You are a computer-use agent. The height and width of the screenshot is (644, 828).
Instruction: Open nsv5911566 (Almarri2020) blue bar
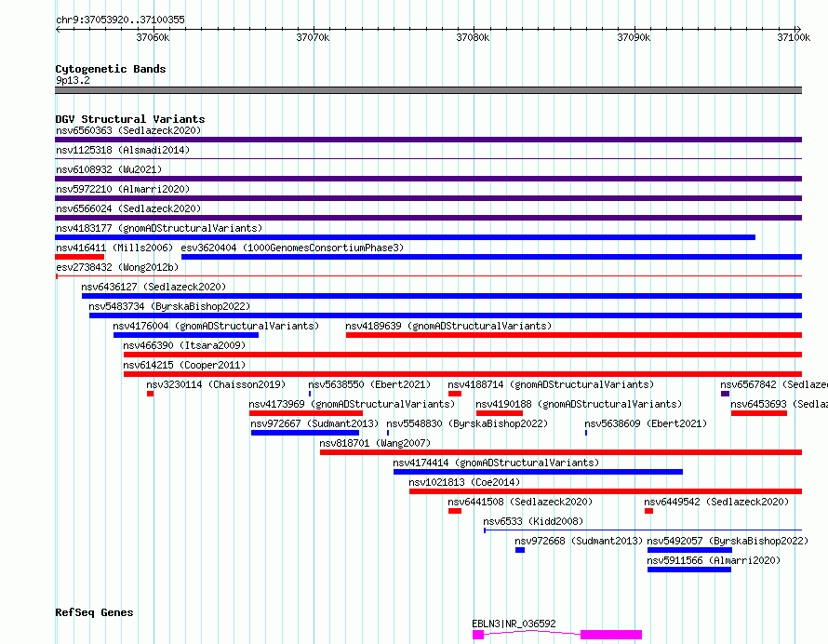click(689, 570)
